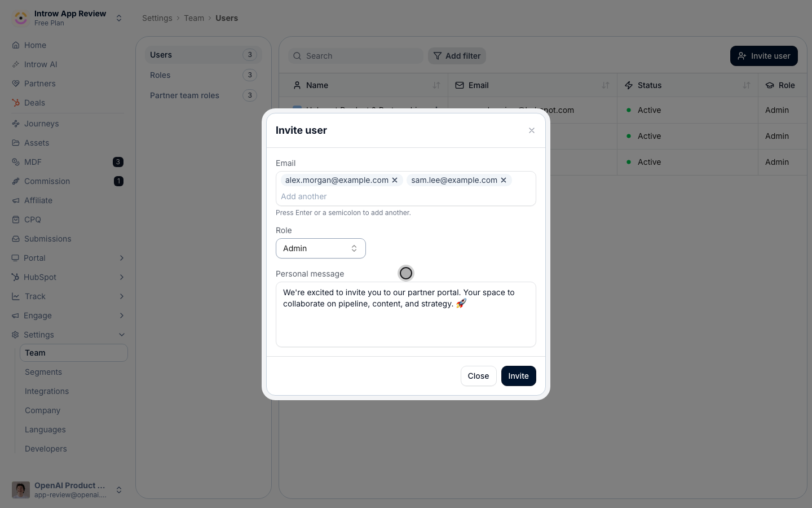
Task: Expand the Track submenu chevron
Action: (x=122, y=296)
